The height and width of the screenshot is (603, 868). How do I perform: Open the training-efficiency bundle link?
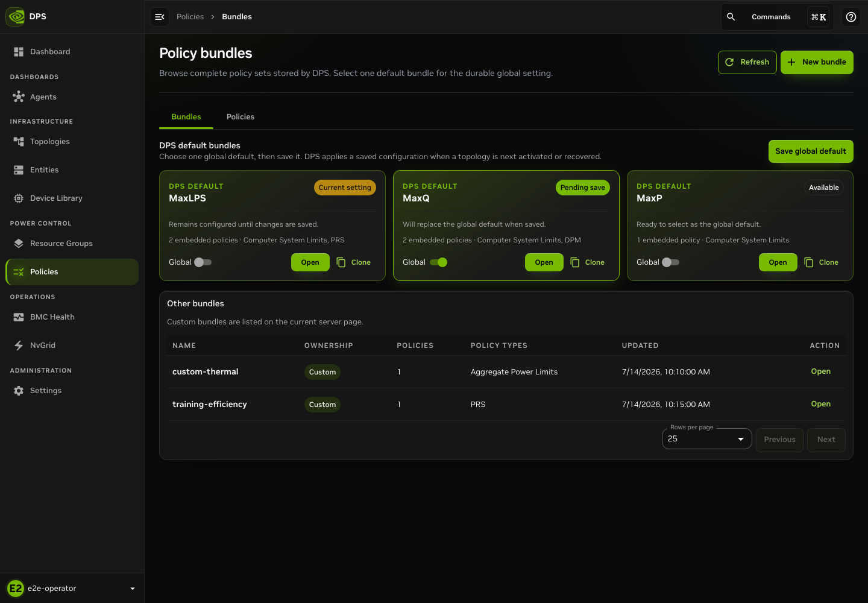point(821,404)
